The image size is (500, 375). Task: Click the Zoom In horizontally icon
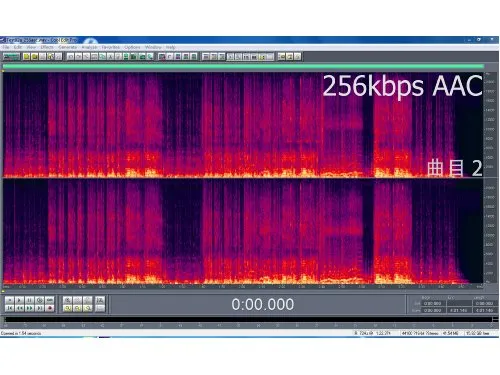[67, 300]
